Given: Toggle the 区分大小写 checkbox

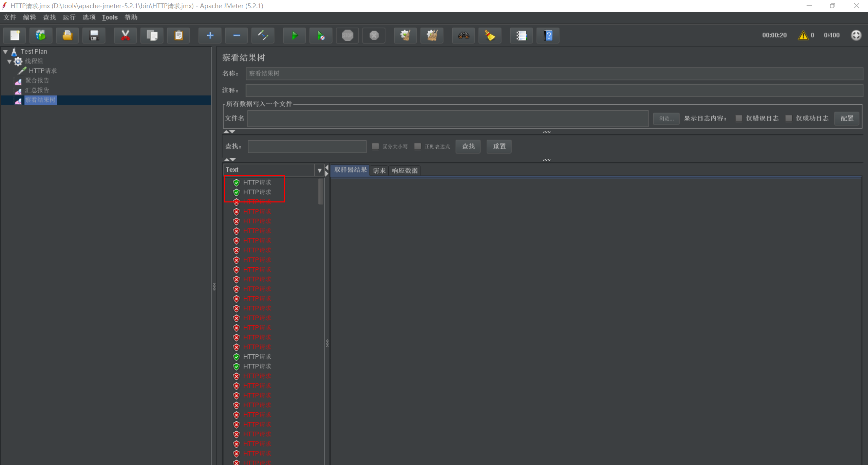Looking at the screenshot, I should point(375,146).
